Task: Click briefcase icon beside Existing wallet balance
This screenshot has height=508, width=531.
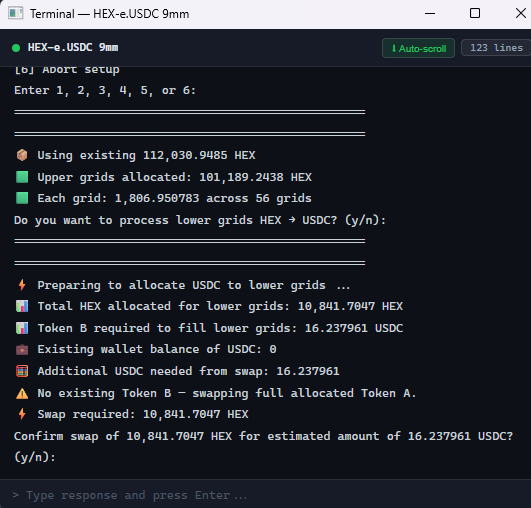Action: point(22,349)
